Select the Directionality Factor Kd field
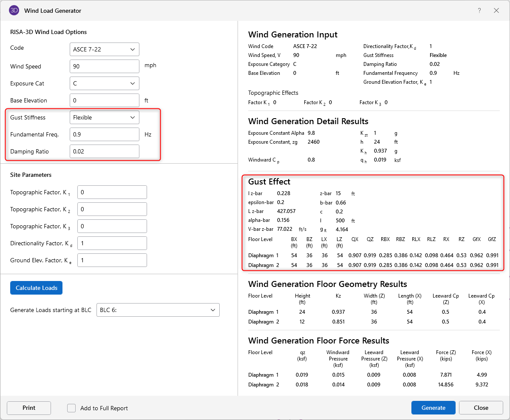Viewport: 510px width, 420px height. coord(112,243)
